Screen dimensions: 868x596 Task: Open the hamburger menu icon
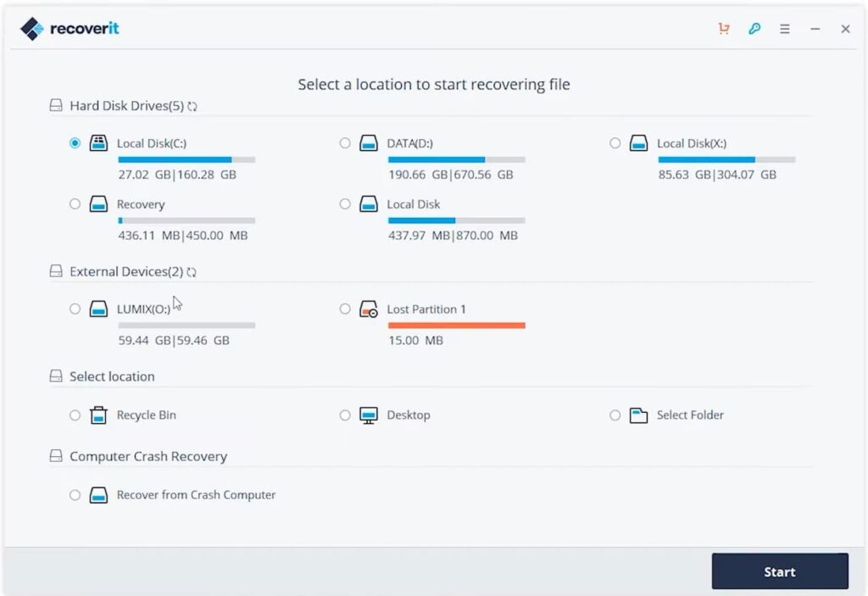point(785,28)
